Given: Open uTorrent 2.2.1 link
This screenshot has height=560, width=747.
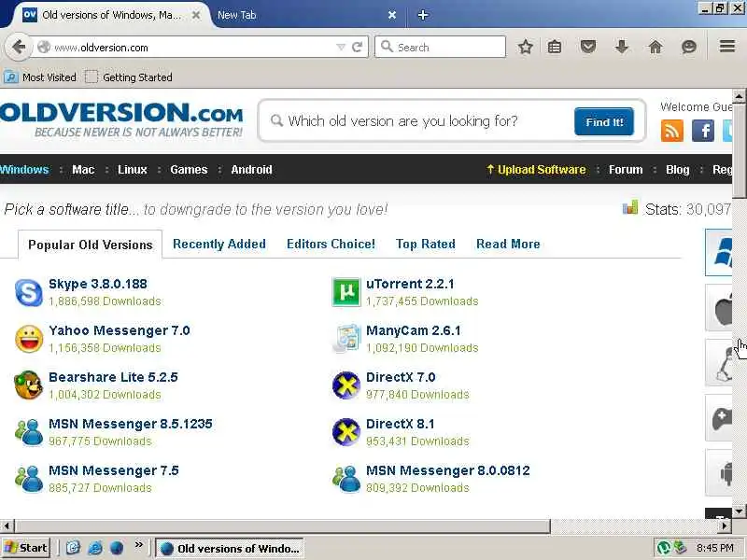Looking at the screenshot, I should (410, 284).
